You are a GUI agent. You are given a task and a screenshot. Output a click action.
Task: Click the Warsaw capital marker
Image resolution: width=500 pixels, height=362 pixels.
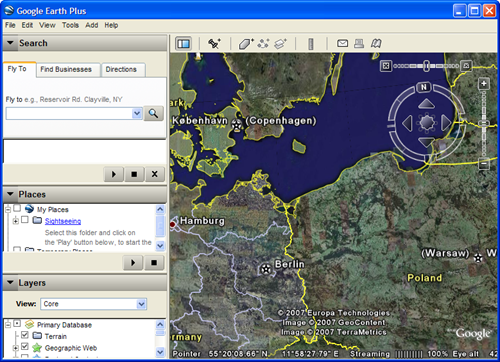(478, 258)
